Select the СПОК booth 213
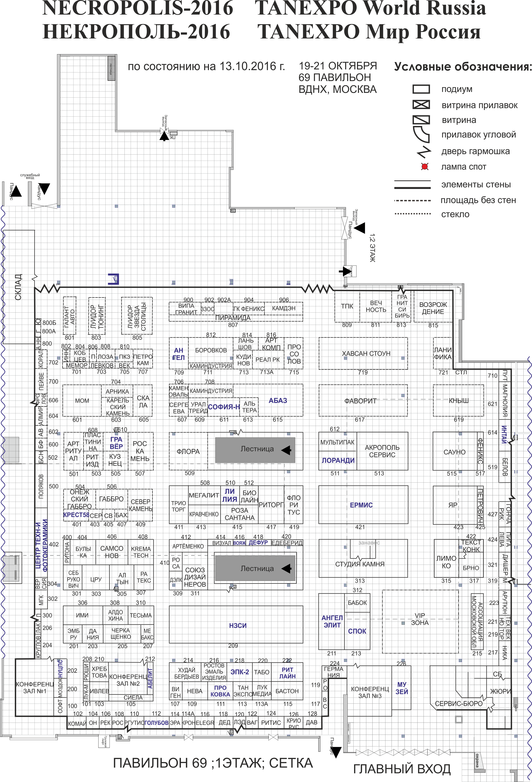This screenshot has height=782, width=532. [x=357, y=631]
